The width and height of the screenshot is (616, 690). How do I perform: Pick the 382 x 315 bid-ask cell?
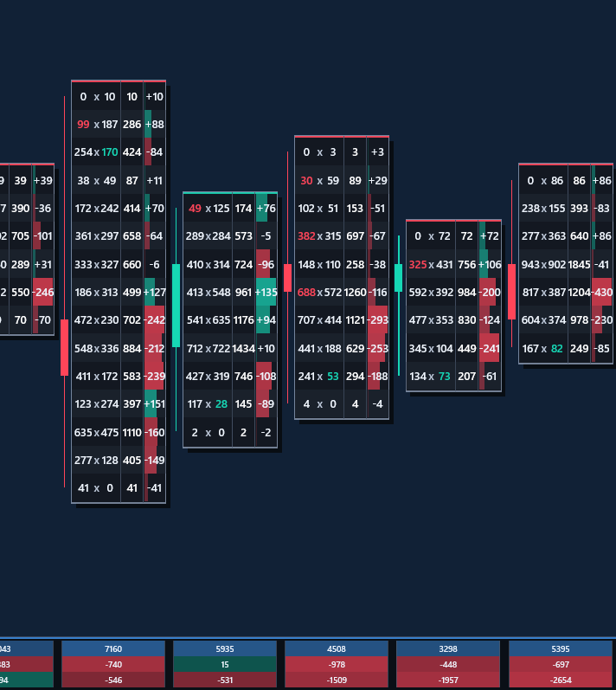(x=319, y=235)
